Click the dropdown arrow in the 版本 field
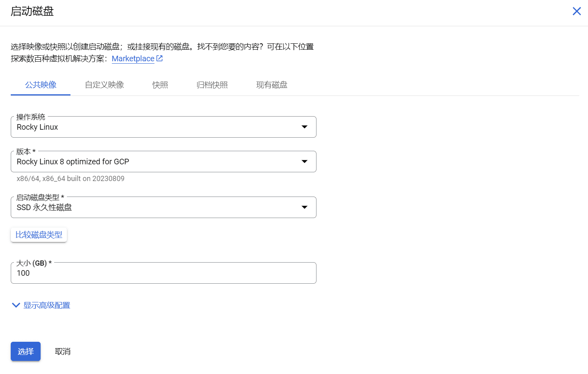 click(304, 162)
